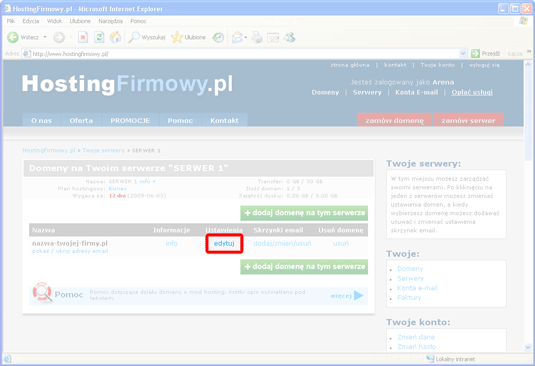The height and width of the screenshot is (366, 535).
Task: Click the zamów serwer button
Action: [468, 120]
